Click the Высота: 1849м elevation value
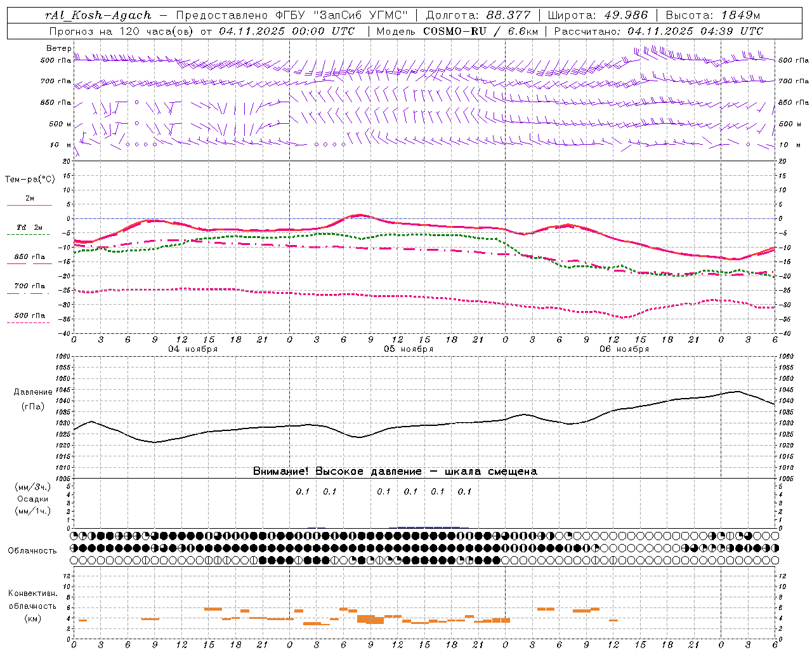This screenshot has height=650, width=812. click(712, 15)
